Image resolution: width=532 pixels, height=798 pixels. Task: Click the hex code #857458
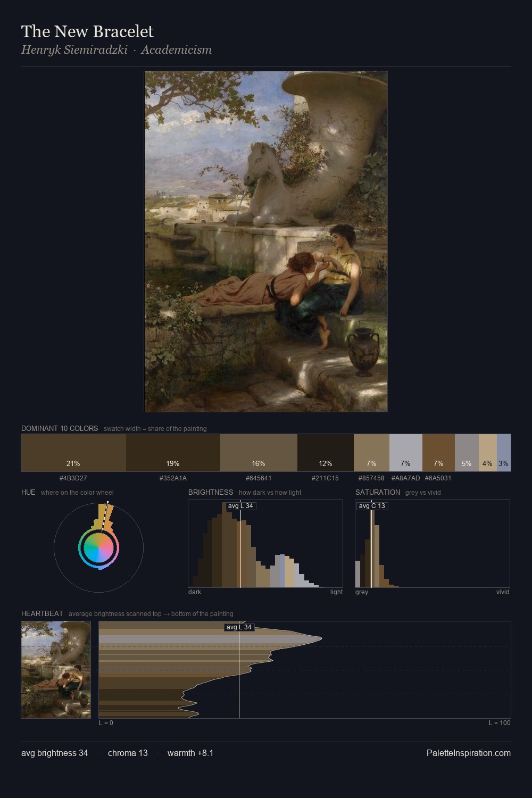[x=371, y=478]
